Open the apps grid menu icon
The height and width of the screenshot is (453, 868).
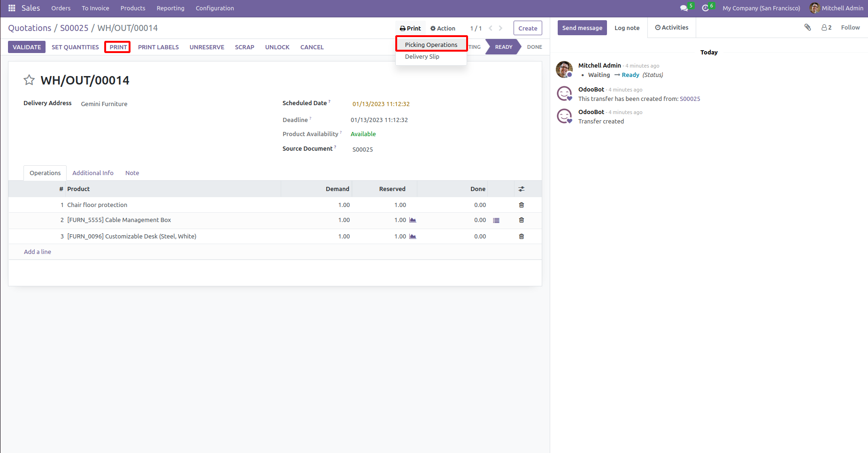tap(12, 8)
